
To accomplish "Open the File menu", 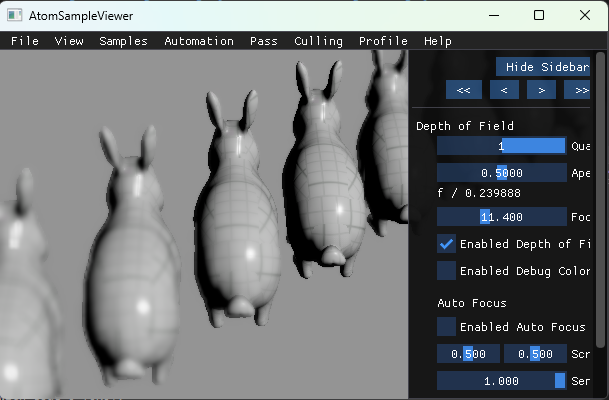I will pyautogui.click(x=24, y=41).
